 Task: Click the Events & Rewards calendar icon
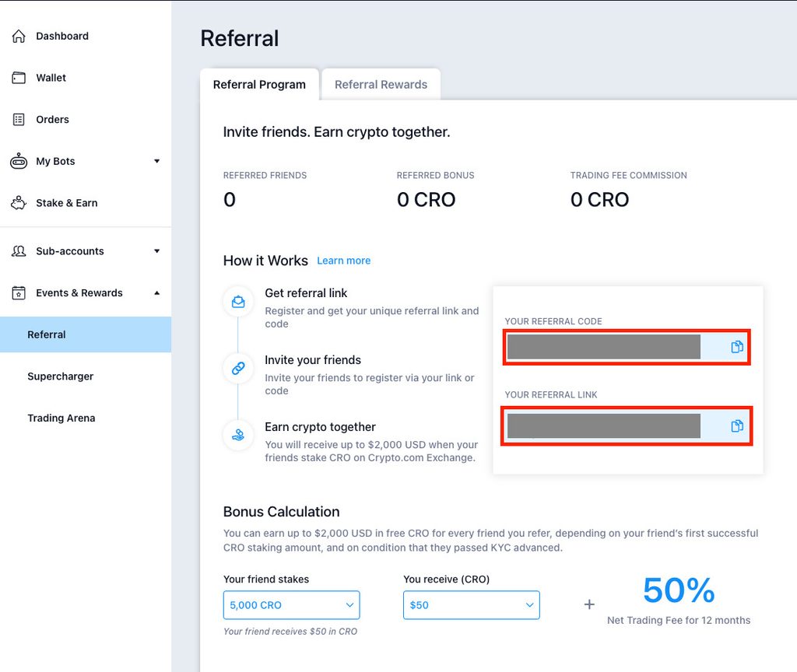pos(19,292)
